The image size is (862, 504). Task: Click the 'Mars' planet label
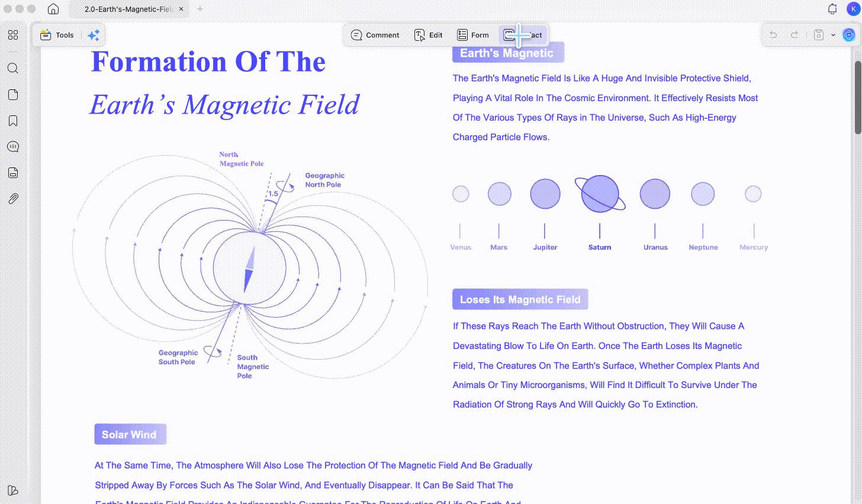[x=498, y=247]
